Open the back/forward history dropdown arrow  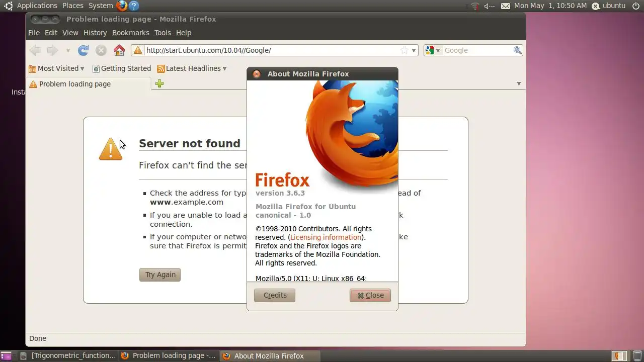tap(68, 50)
